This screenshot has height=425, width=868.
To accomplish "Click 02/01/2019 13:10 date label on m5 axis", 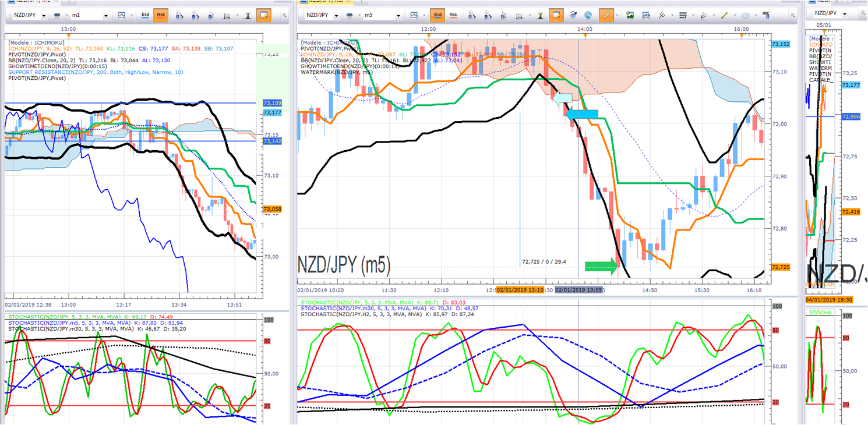I will (x=520, y=289).
